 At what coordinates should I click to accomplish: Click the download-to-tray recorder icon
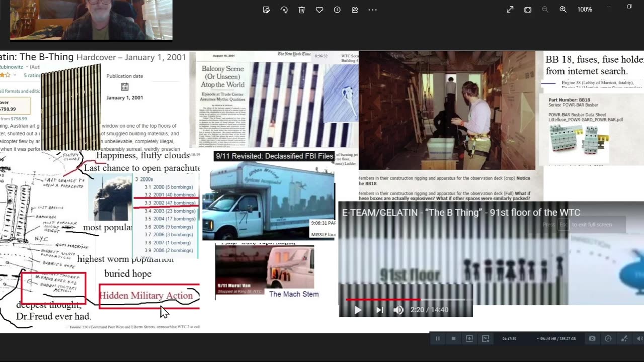pos(469,339)
